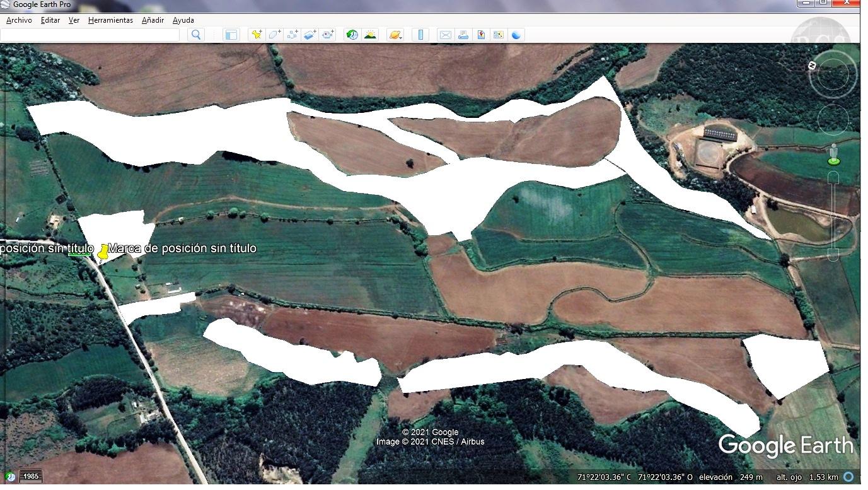The width and height of the screenshot is (868, 490).
Task: Toggle the sidebar panel icon
Action: click(x=231, y=35)
